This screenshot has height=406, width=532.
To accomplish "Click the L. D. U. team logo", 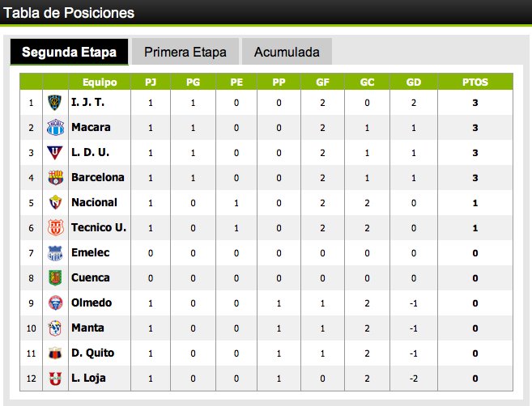I will coord(55,153).
